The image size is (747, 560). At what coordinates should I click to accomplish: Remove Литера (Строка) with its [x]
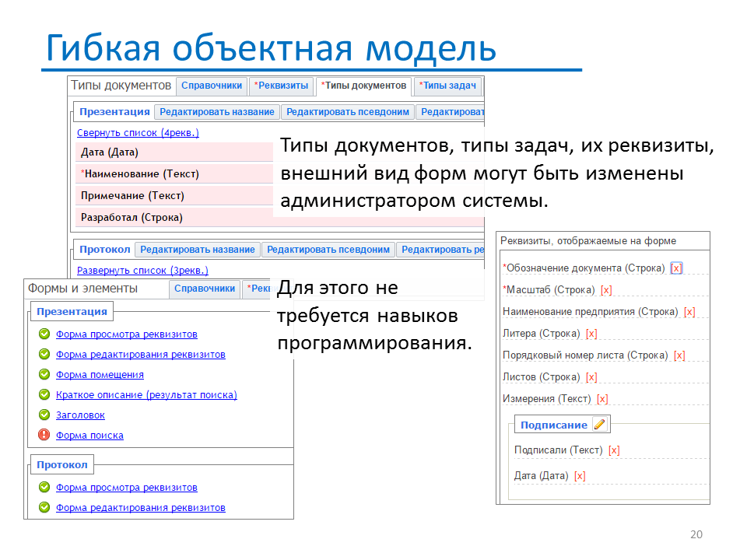tap(591, 334)
